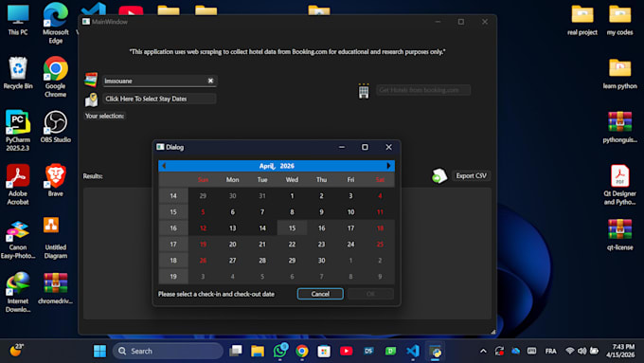The image size is (644, 363).
Task: Open real project folder on desktop
Action: tap(582, 20)
